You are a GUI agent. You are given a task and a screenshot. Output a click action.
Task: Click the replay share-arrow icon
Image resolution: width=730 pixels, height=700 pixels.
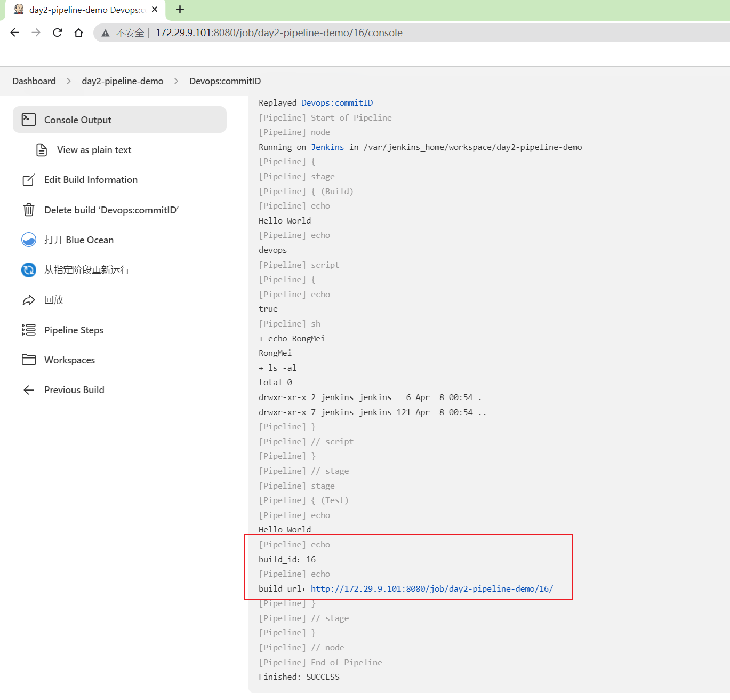click(x=29, y=300)
